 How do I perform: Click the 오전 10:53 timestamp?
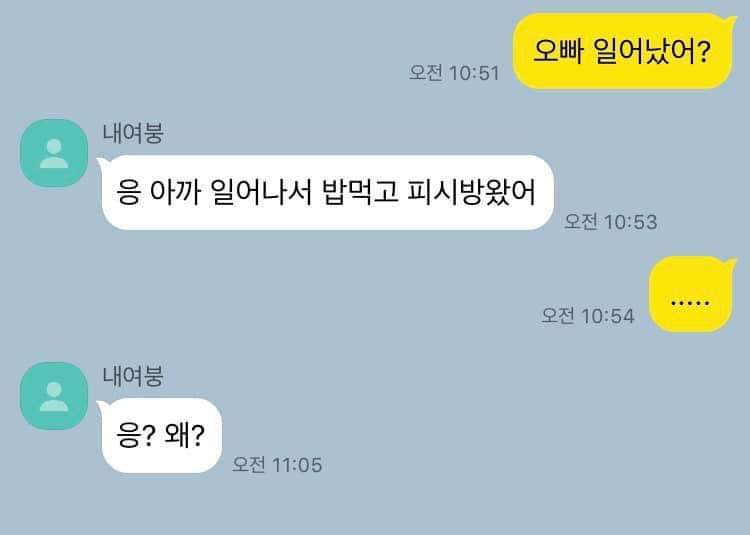point(611,222)
